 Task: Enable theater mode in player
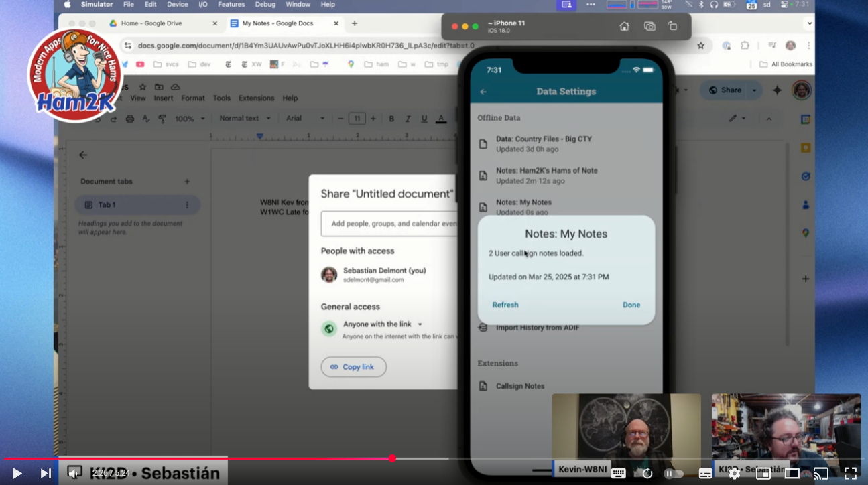(792, 474)
